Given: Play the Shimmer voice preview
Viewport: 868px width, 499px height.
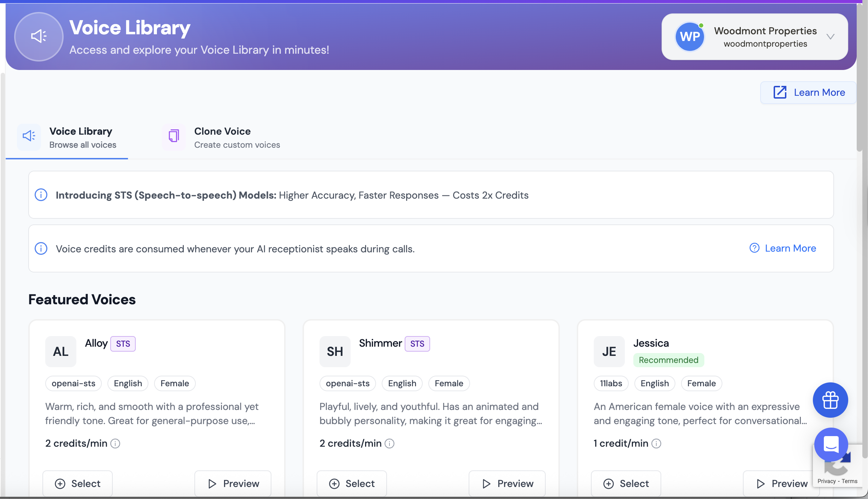Looking at the screenshot, I should tap(508, 483).
